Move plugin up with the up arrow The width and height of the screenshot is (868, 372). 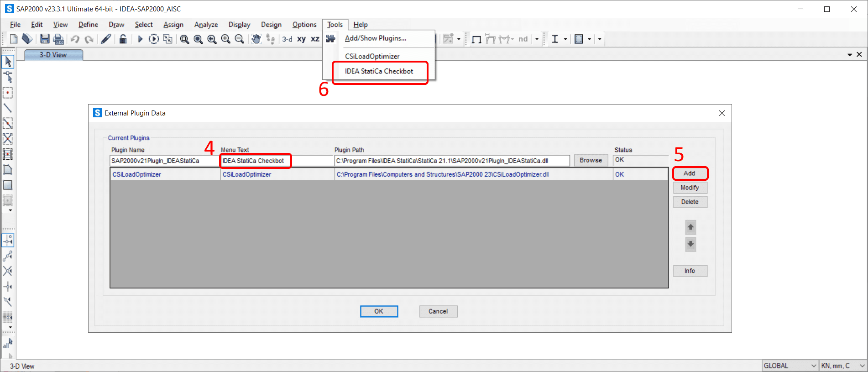(x=690, y=227)
